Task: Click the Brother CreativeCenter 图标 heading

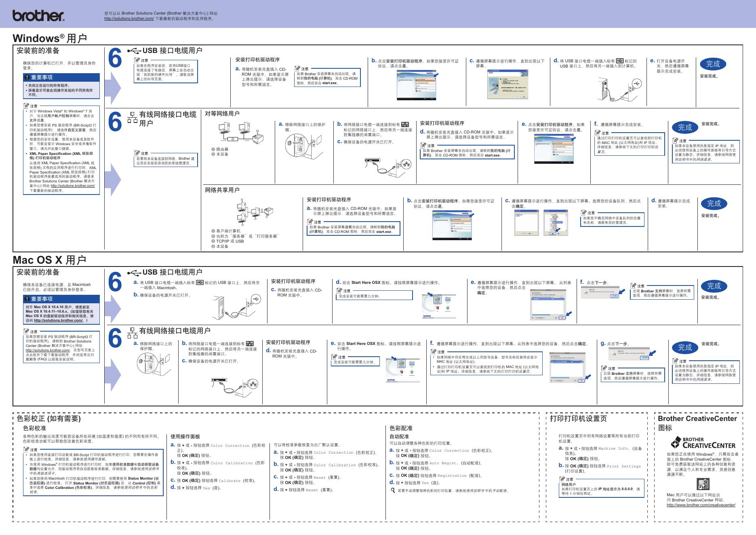Action: coord(697,423)
